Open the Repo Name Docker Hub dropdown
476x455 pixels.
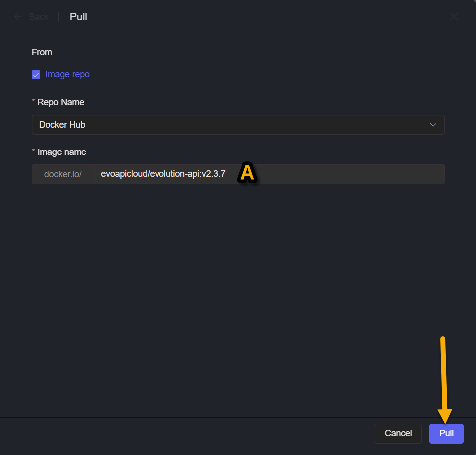238,125
